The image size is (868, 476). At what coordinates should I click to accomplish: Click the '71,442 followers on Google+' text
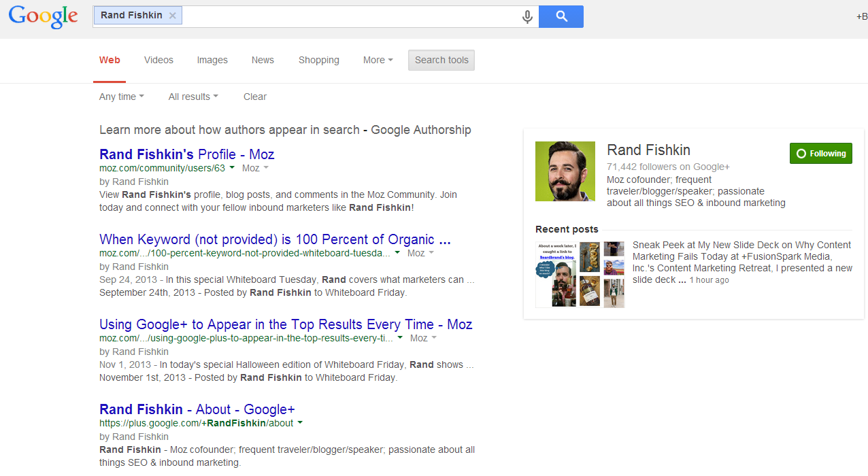[x=668, y=167]
